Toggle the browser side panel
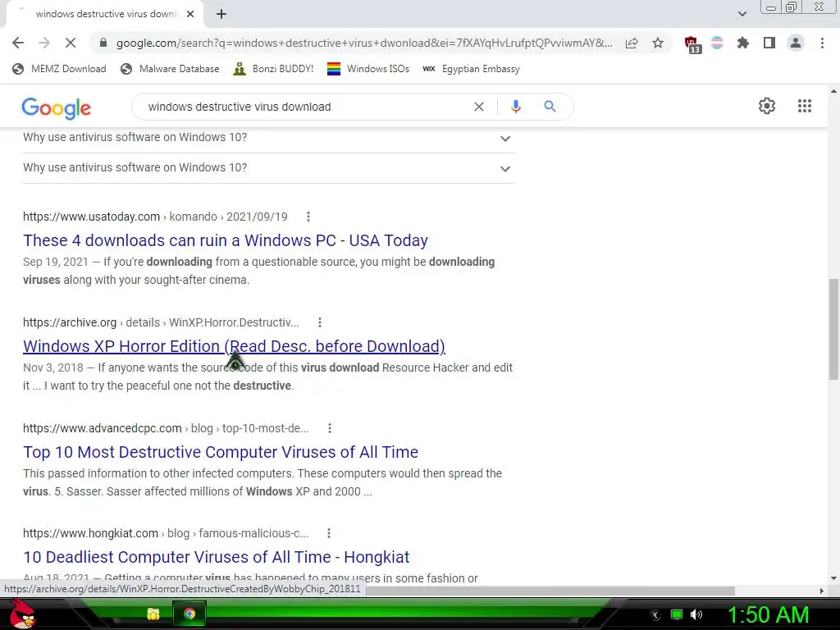The image size is (840, 630). point(769,43)
